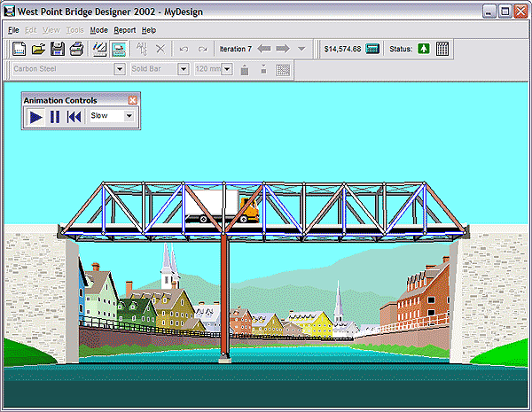This screenshot has width=532, height=412.
Task: Play the load test animation
Action: tap(36, 117)
